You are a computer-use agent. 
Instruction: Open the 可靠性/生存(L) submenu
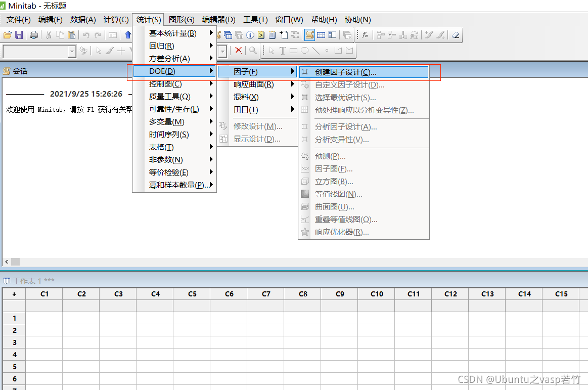tap(175, 109)
